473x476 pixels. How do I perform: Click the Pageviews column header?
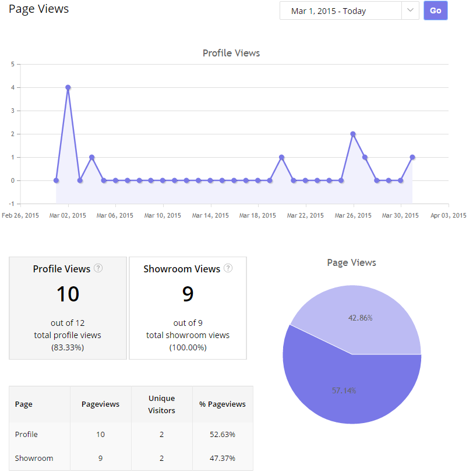tap(100, 404)
